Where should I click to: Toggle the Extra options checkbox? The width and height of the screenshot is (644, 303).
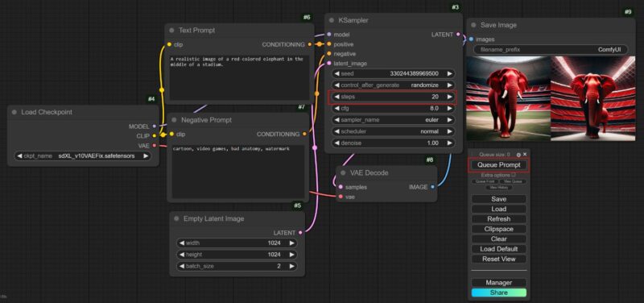coord(514,175)
